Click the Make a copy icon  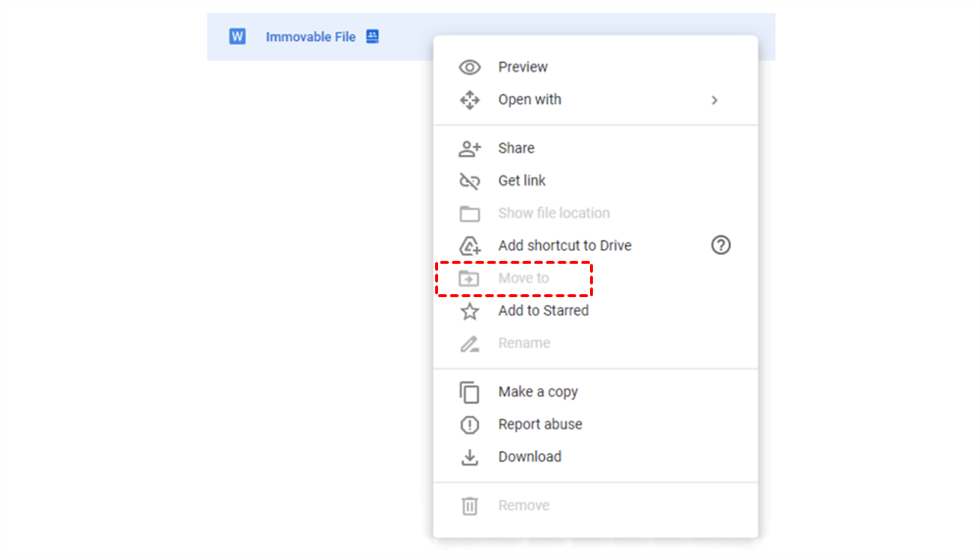[469, 392]
